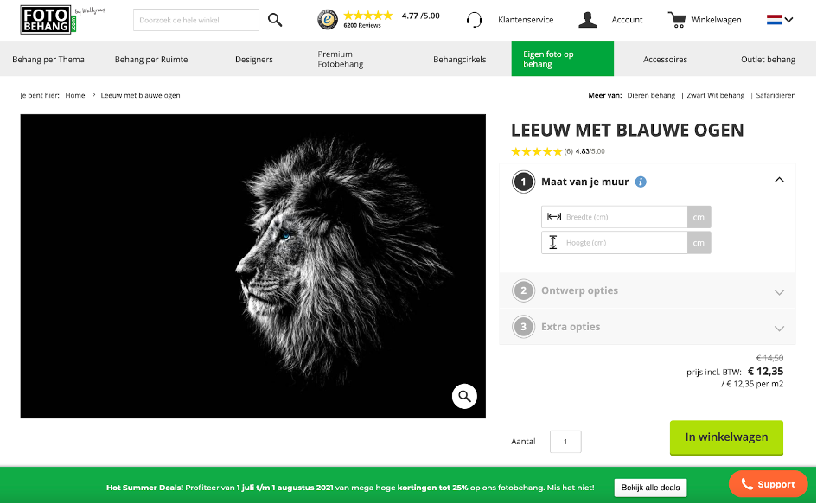Open the Trusted Shops reviews badge

[x=328, y=19]
